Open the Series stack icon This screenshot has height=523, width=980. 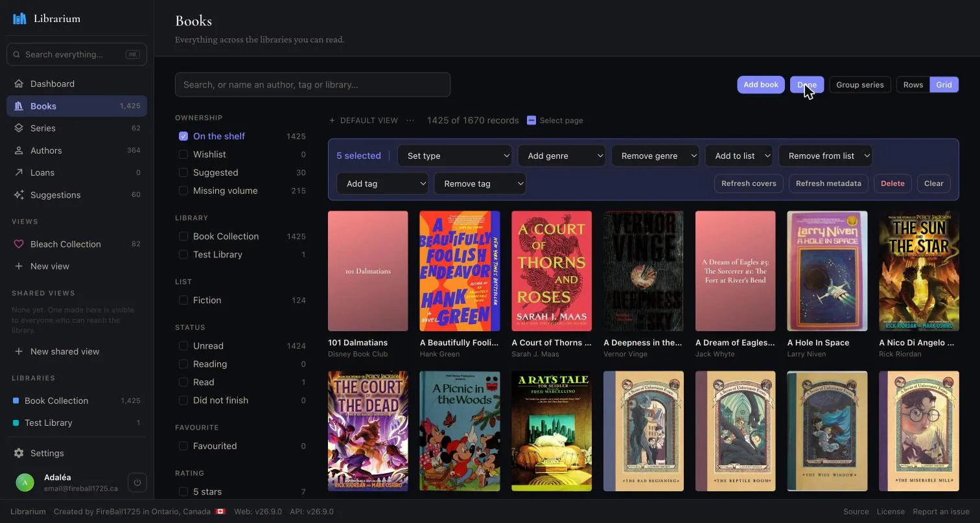[x=19, y=128]
